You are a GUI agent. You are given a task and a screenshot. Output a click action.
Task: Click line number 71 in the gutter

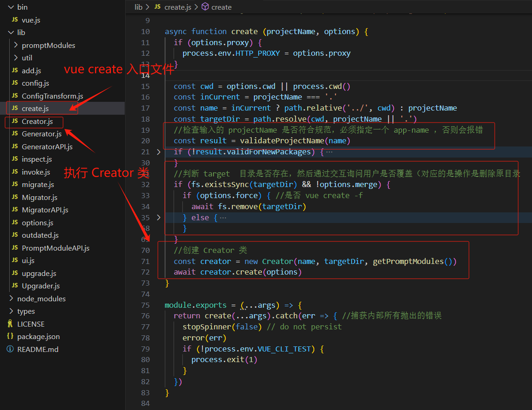coord(145,262)
